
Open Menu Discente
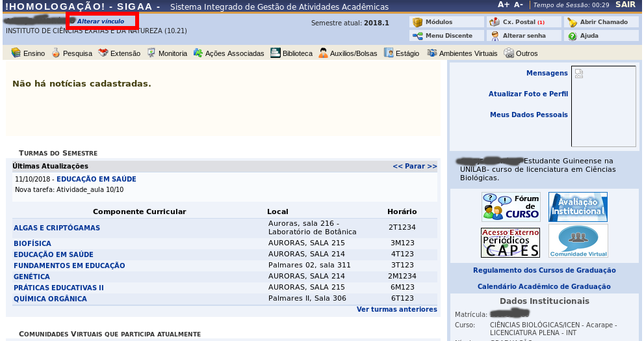pyautogui.click(x=418, y=36)
